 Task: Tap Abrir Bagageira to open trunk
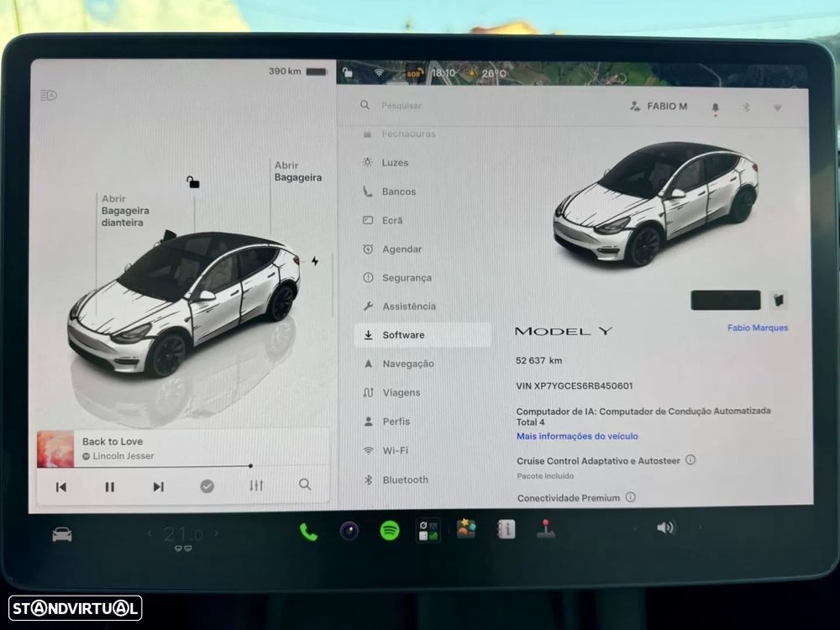coord(298,171)
